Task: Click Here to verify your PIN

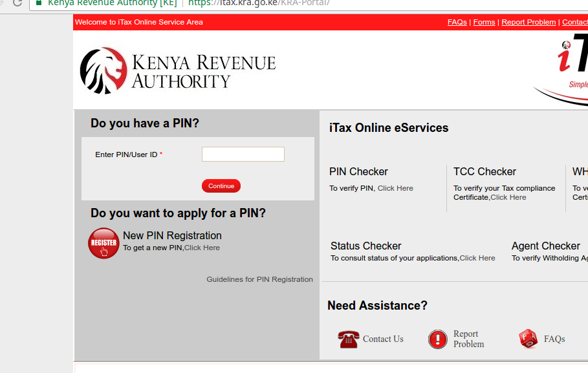Action: (x=395, y=188)
